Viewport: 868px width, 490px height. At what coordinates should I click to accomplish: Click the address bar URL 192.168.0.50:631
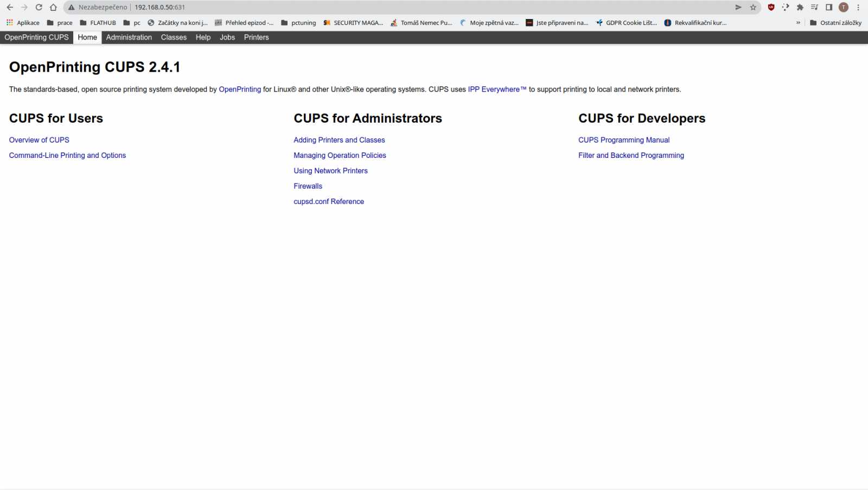tap(160, 7)
